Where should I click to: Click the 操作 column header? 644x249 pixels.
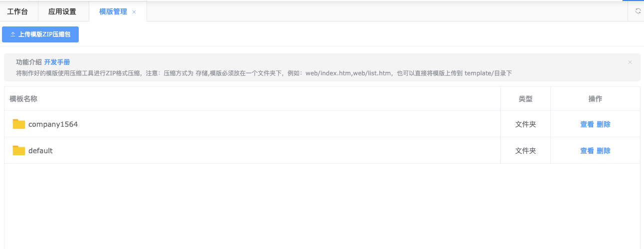(595, 99)
